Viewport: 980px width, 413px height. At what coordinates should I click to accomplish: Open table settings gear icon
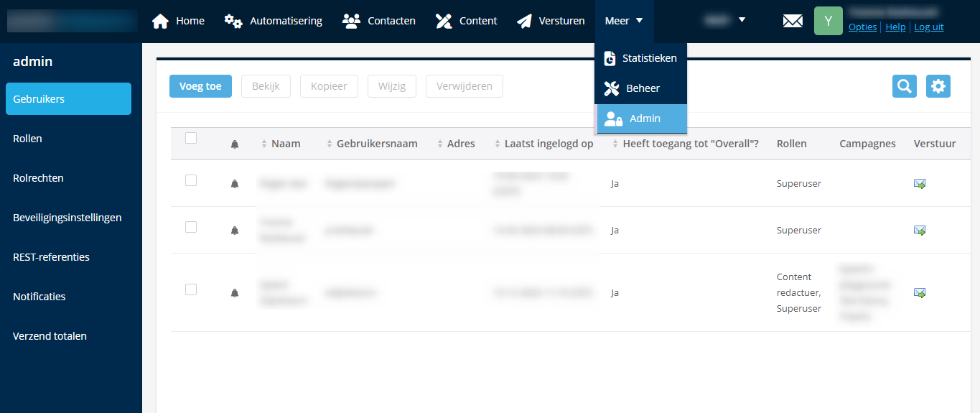(x=938, y=86)
